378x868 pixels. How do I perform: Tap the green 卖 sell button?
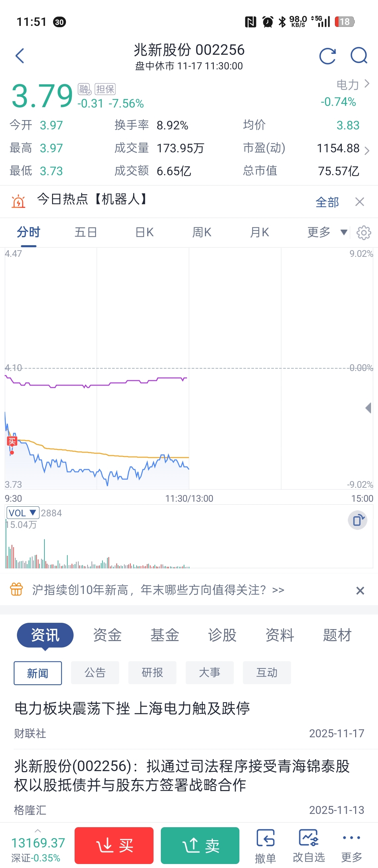(x=200, y=845)
